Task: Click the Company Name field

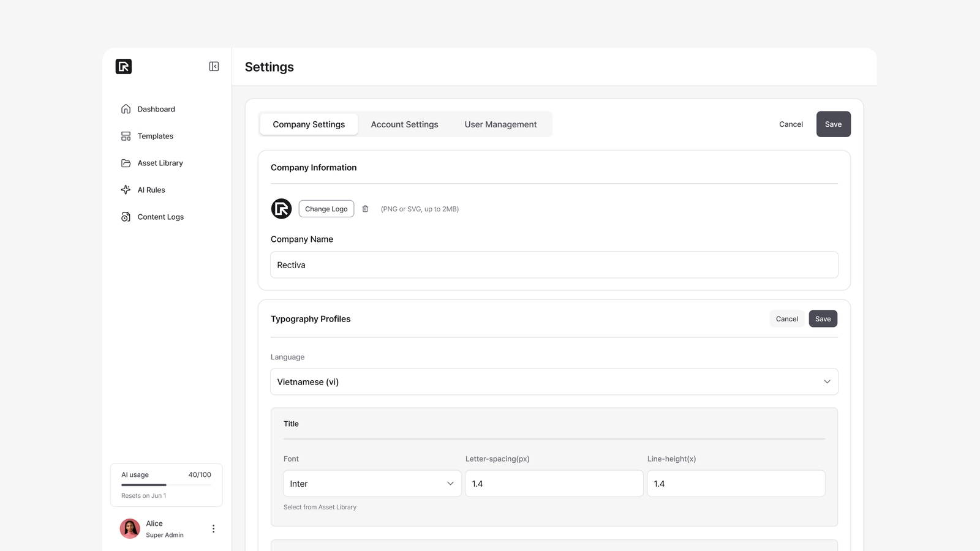Action: point(554,265)
